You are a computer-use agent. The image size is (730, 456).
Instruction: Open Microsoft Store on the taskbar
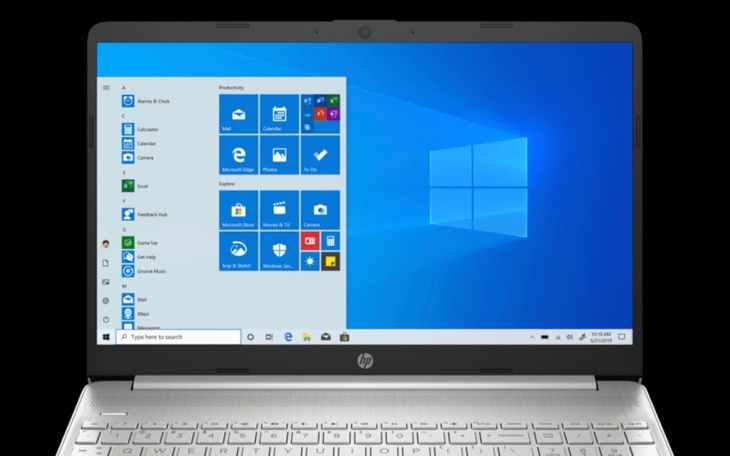tap(345, 337)
